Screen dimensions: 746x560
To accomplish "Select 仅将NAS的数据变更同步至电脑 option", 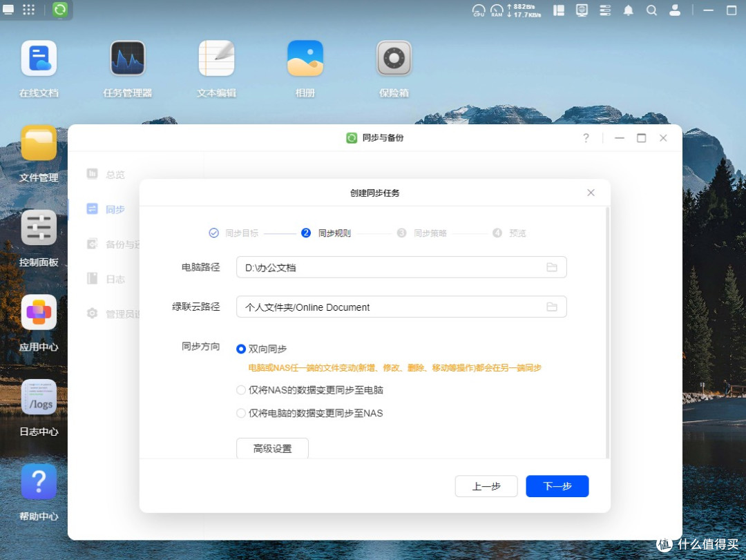I will (x=241, y=390).
